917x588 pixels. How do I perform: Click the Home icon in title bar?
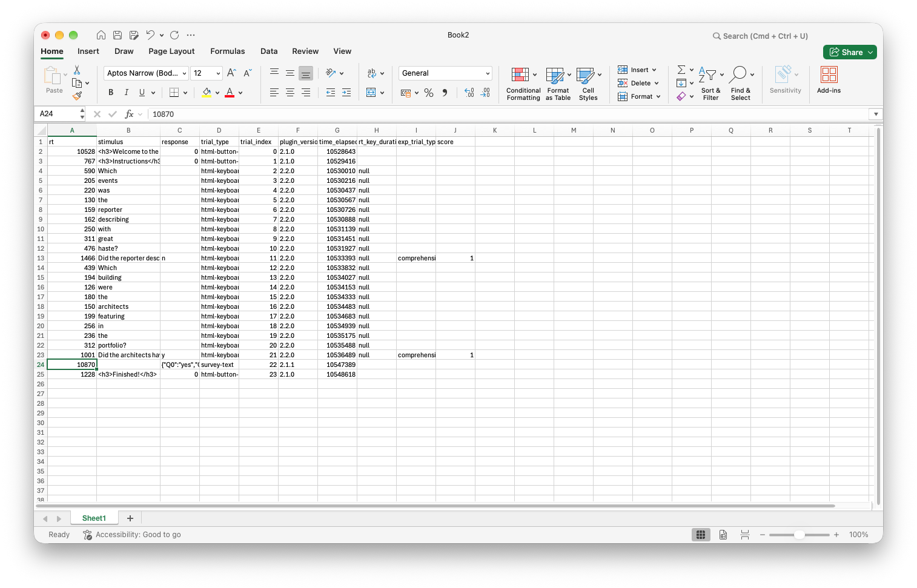click(x=101, y=35)
